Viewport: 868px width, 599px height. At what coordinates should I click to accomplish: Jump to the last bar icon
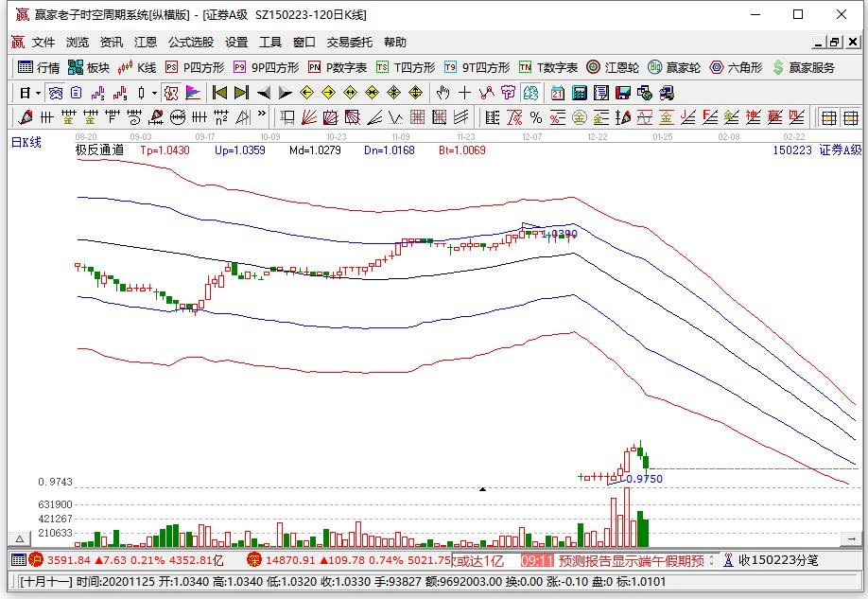pyautogui.click(x=241, y=93)
